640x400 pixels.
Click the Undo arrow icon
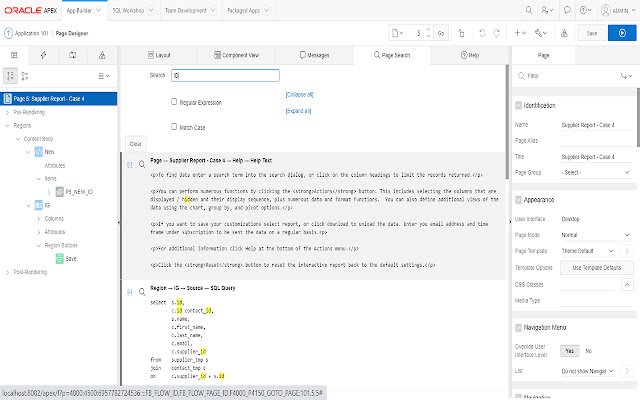point(482,33)
